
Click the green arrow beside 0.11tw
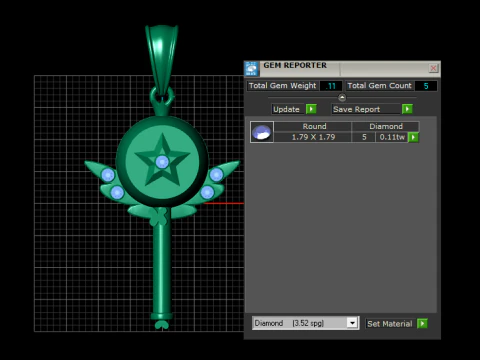[413, 137]
